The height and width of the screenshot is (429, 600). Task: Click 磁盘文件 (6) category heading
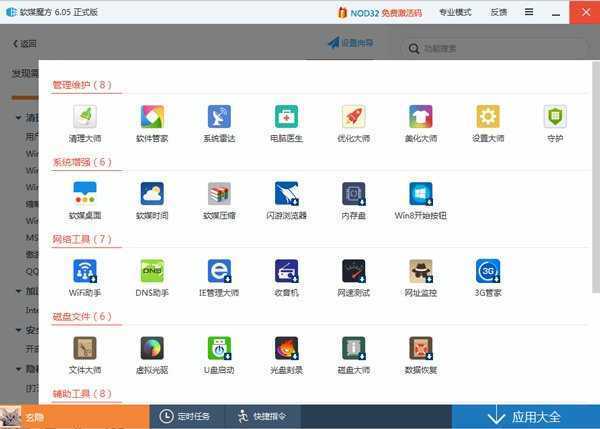(82, 316)
